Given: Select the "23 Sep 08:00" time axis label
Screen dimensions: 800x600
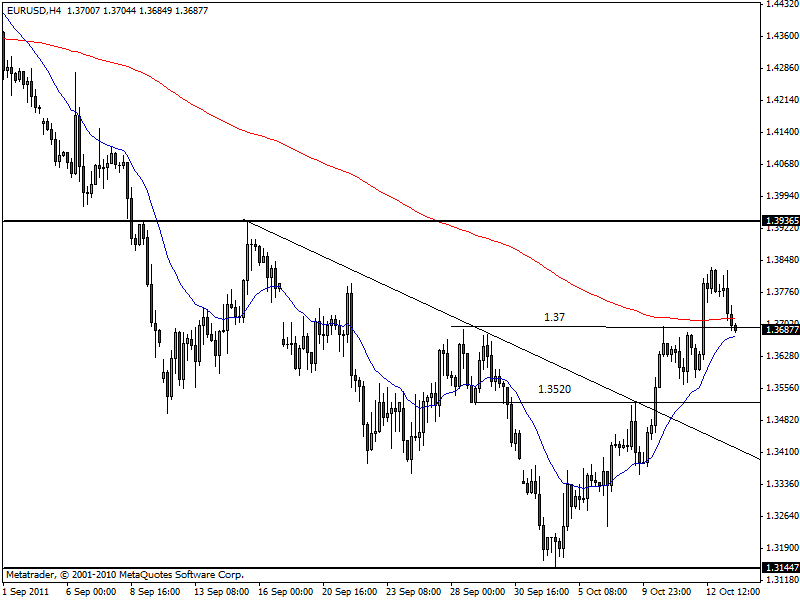Looking at the screenshot, I should pyautogui.click(x=414, y=591).
